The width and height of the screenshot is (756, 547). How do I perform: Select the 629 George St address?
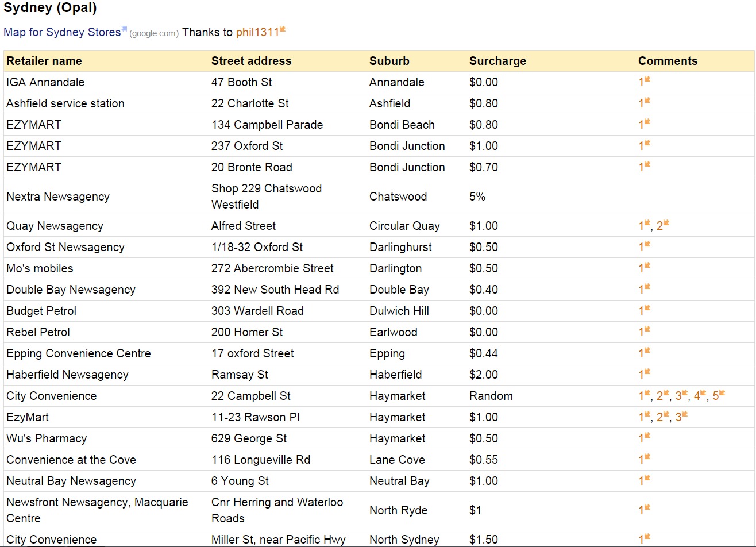(x=249, y=438)
